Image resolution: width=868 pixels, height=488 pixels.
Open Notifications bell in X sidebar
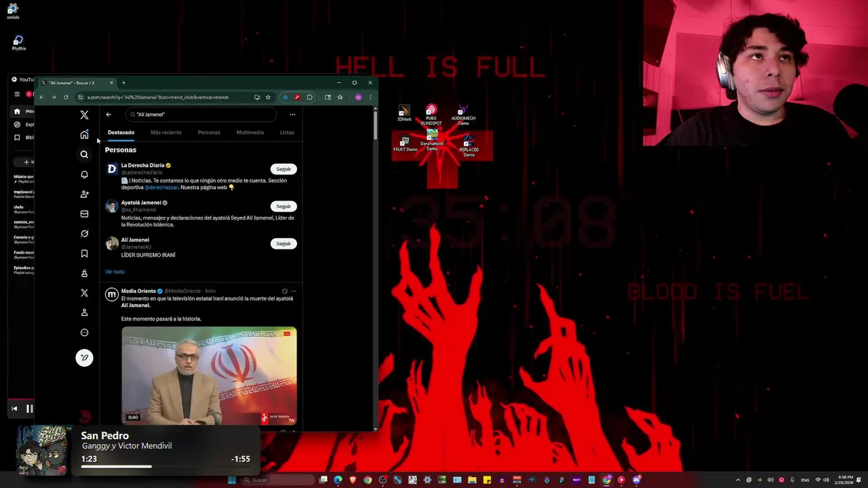point(84,174)
